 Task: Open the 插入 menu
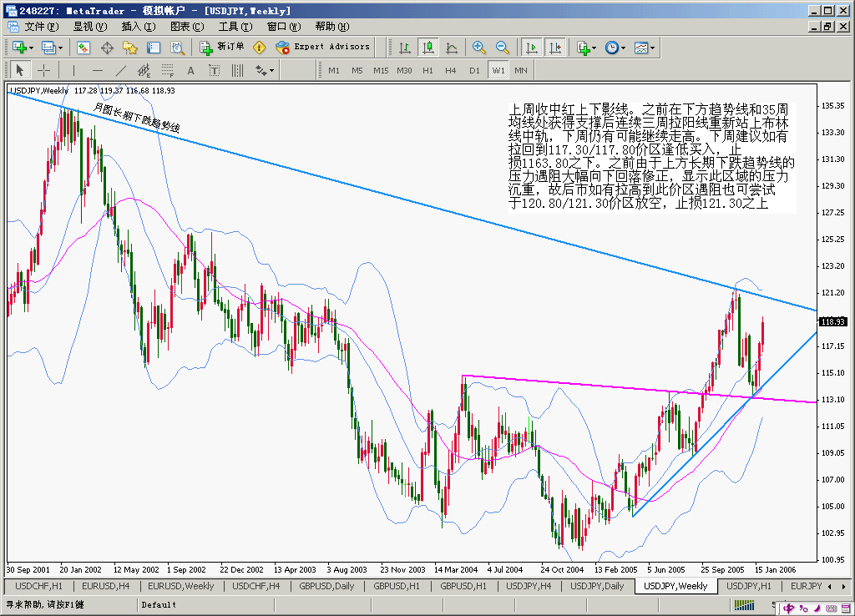coord(139,26)
